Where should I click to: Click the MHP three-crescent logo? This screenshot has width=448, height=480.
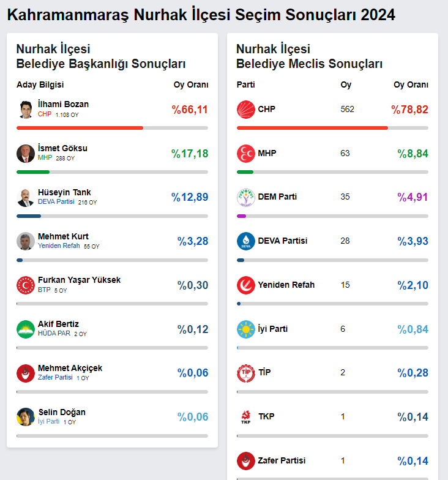(245, 154)
